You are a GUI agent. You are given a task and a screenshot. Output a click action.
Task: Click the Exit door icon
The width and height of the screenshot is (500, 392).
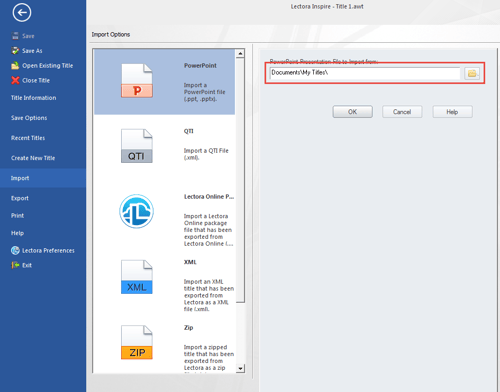click(x=15, y=265)
